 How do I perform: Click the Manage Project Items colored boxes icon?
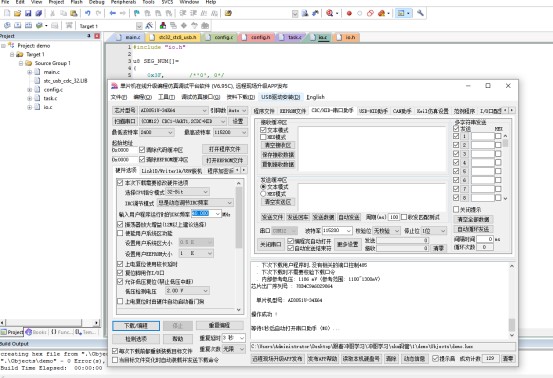pyautogui.click(x=163, y=25)
